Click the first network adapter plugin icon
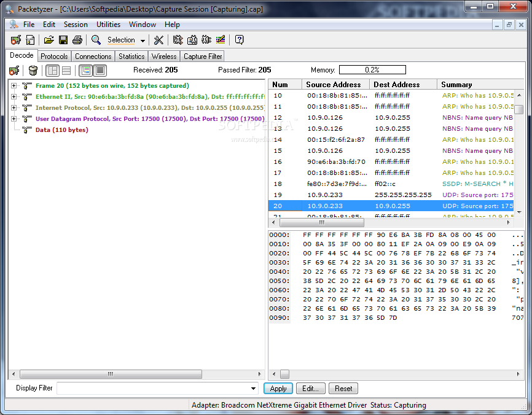 pos(178,40)
